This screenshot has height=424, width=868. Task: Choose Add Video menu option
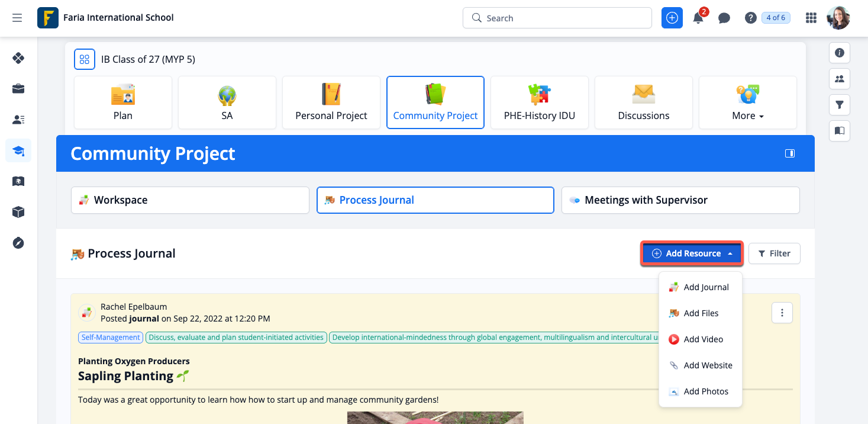[703, 339]
